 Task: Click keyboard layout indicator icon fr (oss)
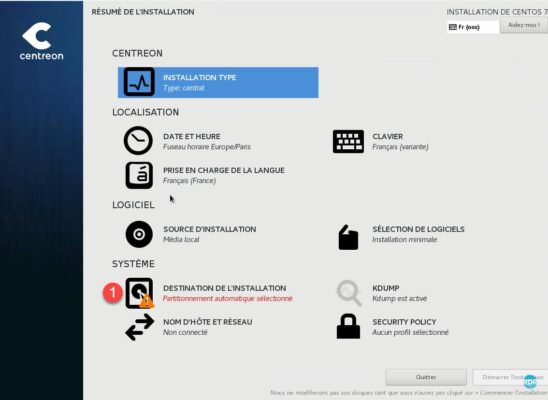(x=453, y=27)
